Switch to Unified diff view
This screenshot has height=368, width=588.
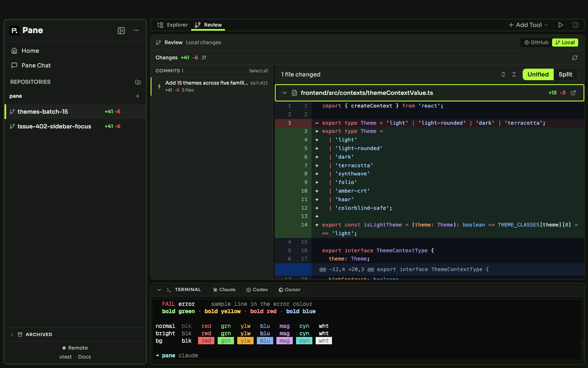[538, 74]
